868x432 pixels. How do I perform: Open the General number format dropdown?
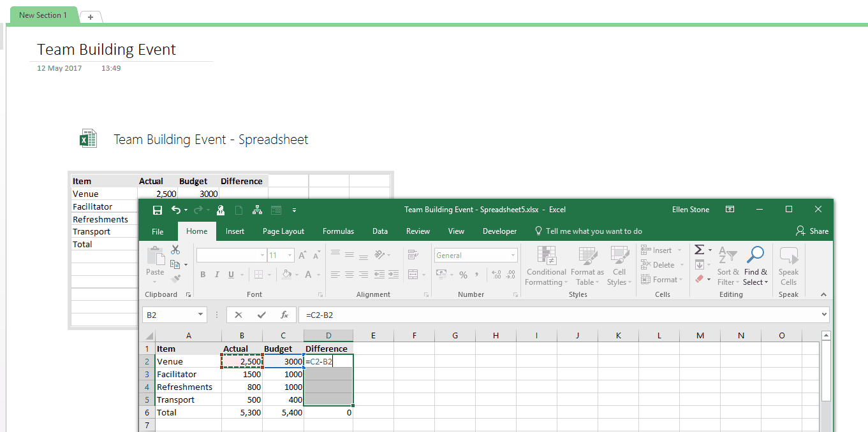pos(513,256)
